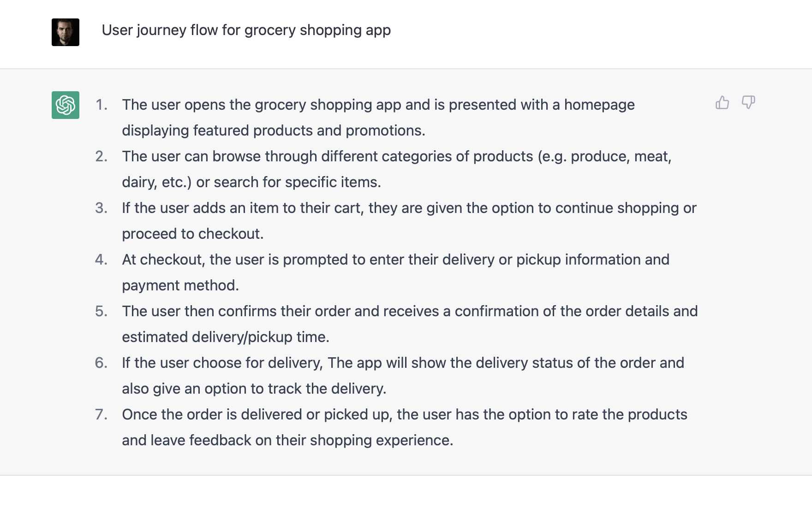Select the step about opening the grocery app

[x=378, y=105]
